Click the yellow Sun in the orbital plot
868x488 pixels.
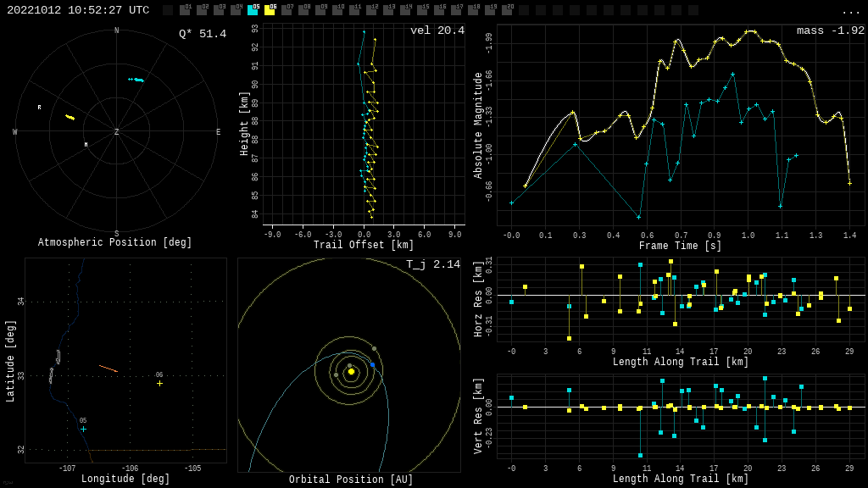click(x=351, y=371)
